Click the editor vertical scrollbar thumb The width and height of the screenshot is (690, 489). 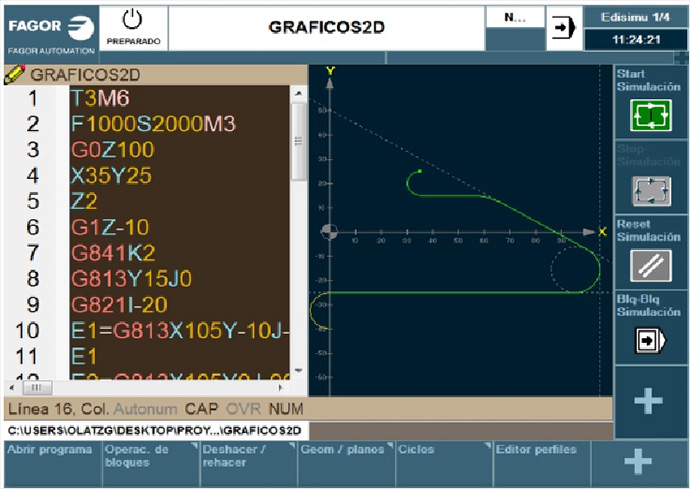tap(299, 141)
